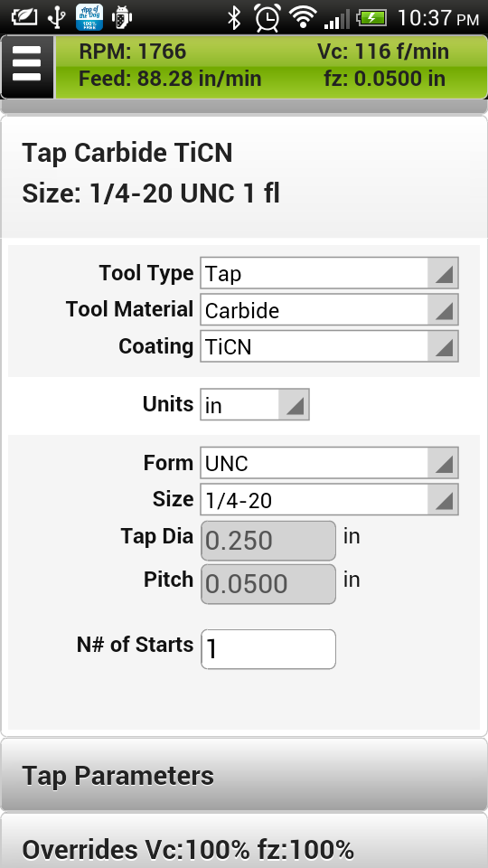The height and width of the screenshot is (868, 488).
Task: Click the disabled Tap Dia field
Action: pyautogui.click(x=268, y=541)
